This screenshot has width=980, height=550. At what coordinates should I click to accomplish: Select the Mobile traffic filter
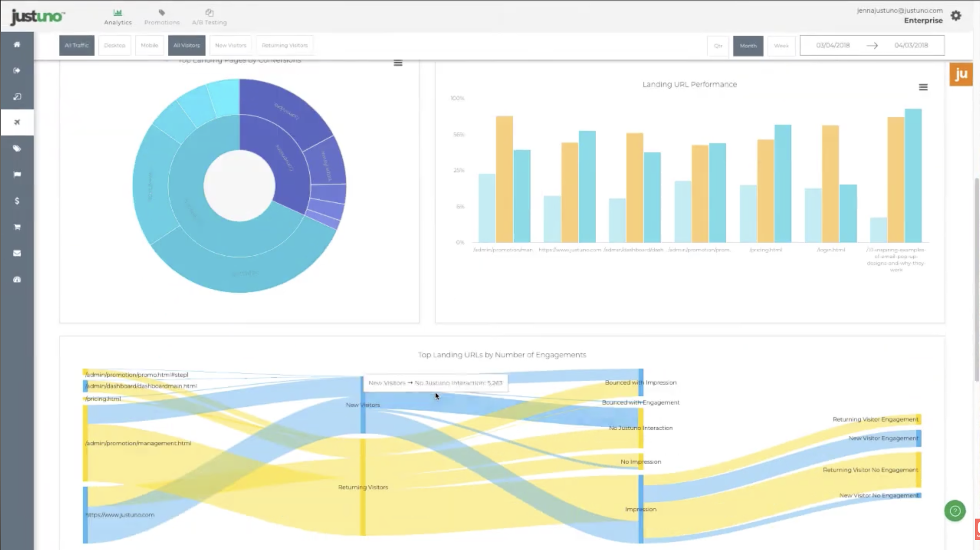149,46
